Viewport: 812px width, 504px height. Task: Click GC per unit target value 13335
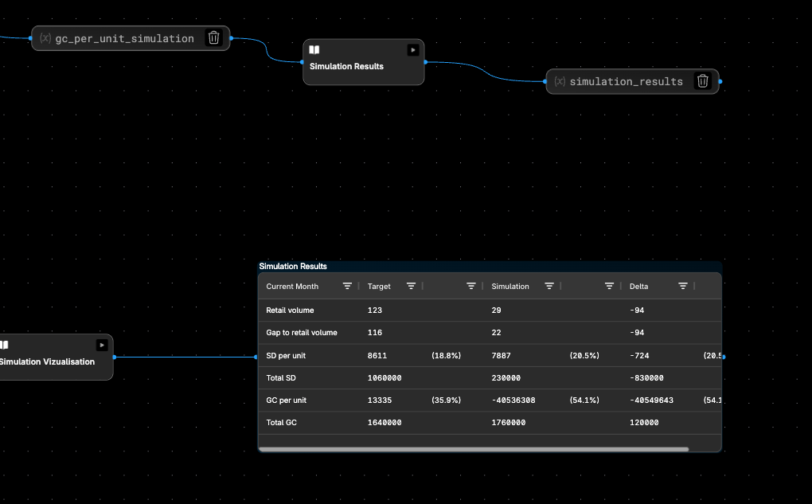380,400
